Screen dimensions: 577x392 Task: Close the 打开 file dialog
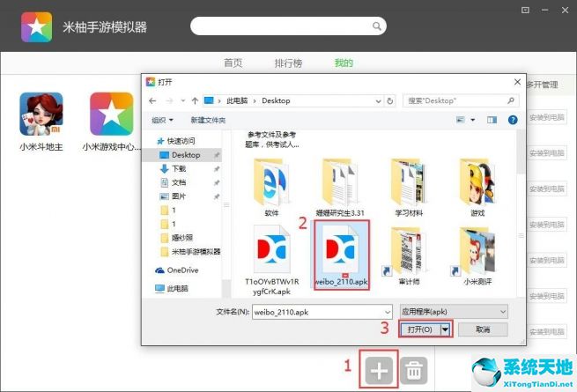pyautogui.click(x=517, y=82)
